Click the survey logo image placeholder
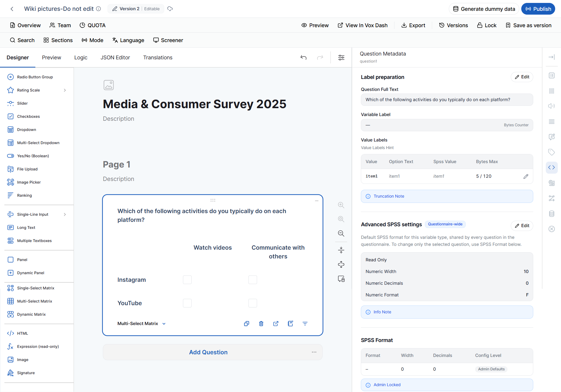561x392 pixels. click(109, 85)
